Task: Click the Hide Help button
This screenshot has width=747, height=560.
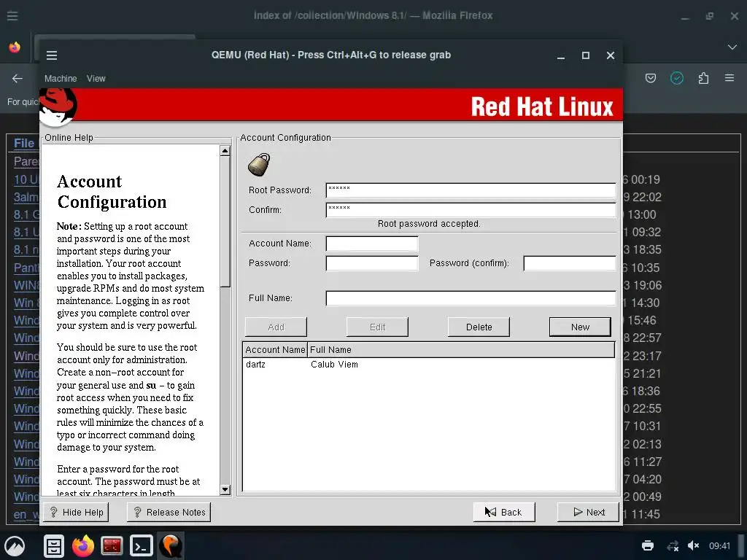Action: tap(76, 513)
